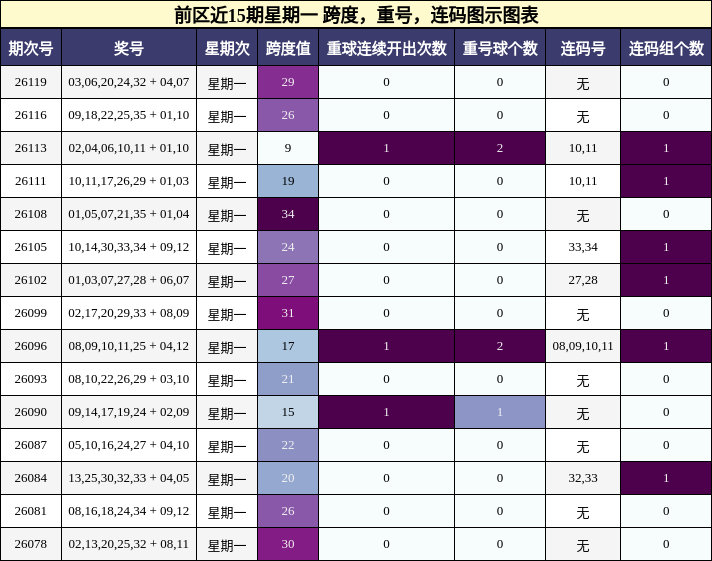The image size is (712, 561).
Task: Click the 重球连续开出次数 column header
Action: [386, 48]
